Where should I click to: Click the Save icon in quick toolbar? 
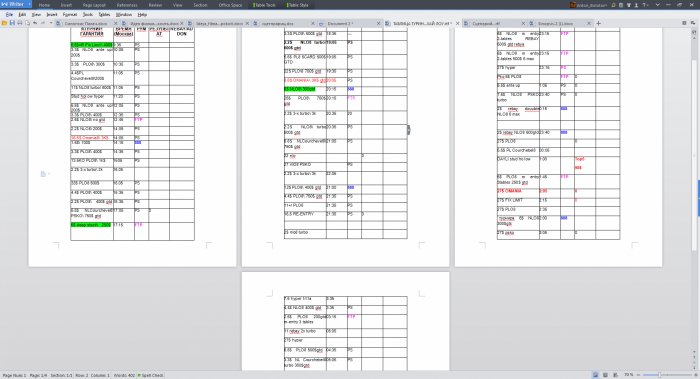[12, 23]
